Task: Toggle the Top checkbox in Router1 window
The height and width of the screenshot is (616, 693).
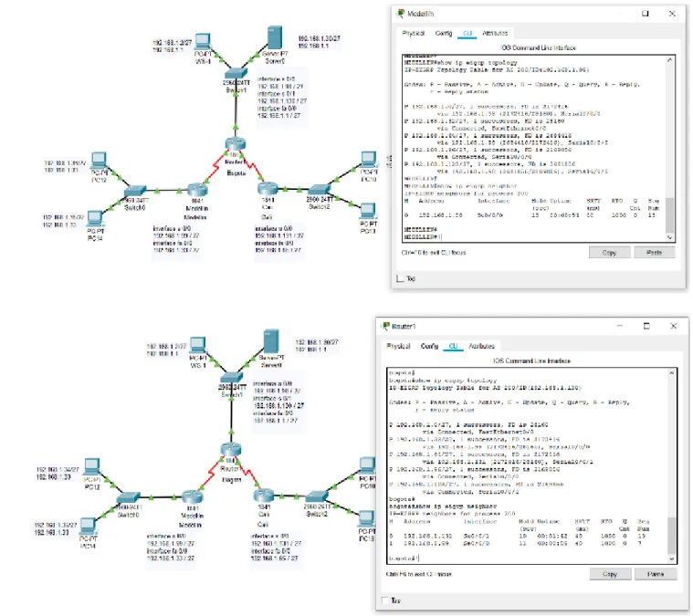Action: point(385,600)
